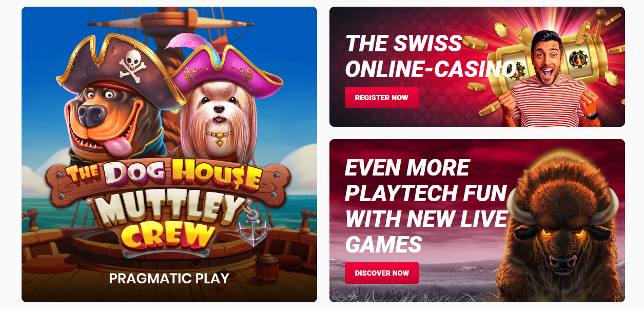
Task: Click the DISCOVER NOW button
Action: click(382, 273)
